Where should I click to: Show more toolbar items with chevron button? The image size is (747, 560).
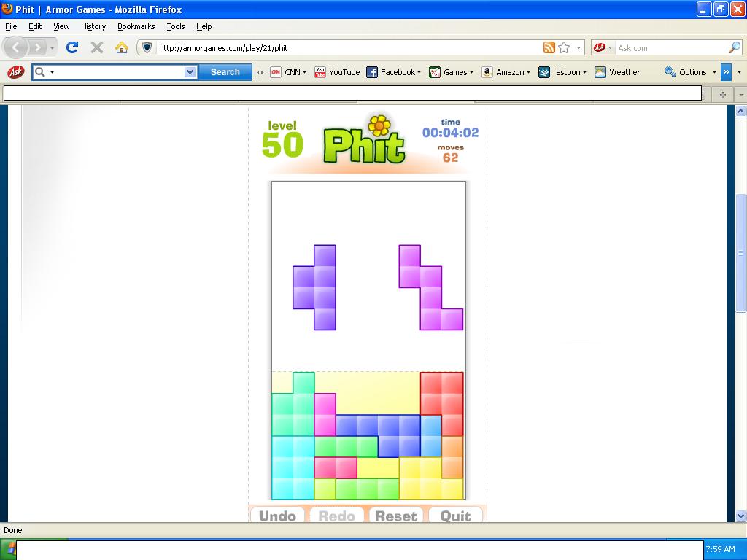[726, 72]
